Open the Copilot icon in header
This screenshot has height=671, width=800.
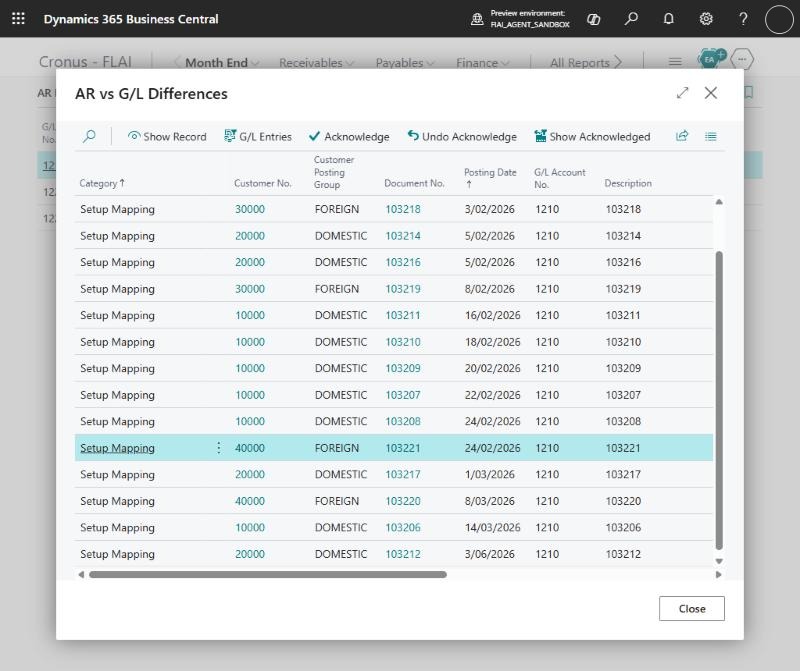pyautogui.click(x=593, y=19)
